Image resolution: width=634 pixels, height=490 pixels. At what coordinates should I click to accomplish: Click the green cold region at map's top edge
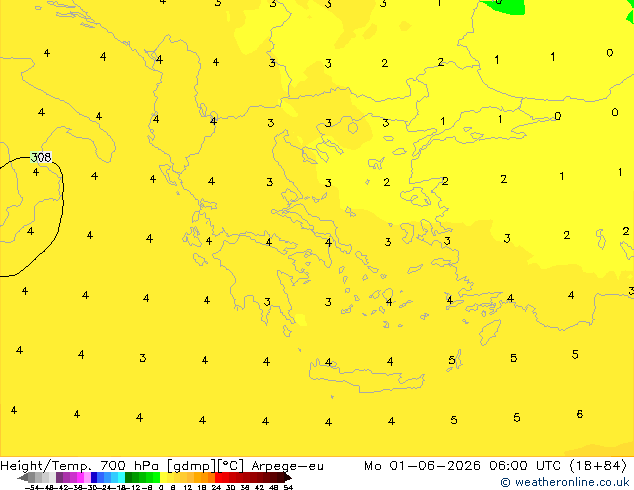pyautogui.click(x=505, y=7)
